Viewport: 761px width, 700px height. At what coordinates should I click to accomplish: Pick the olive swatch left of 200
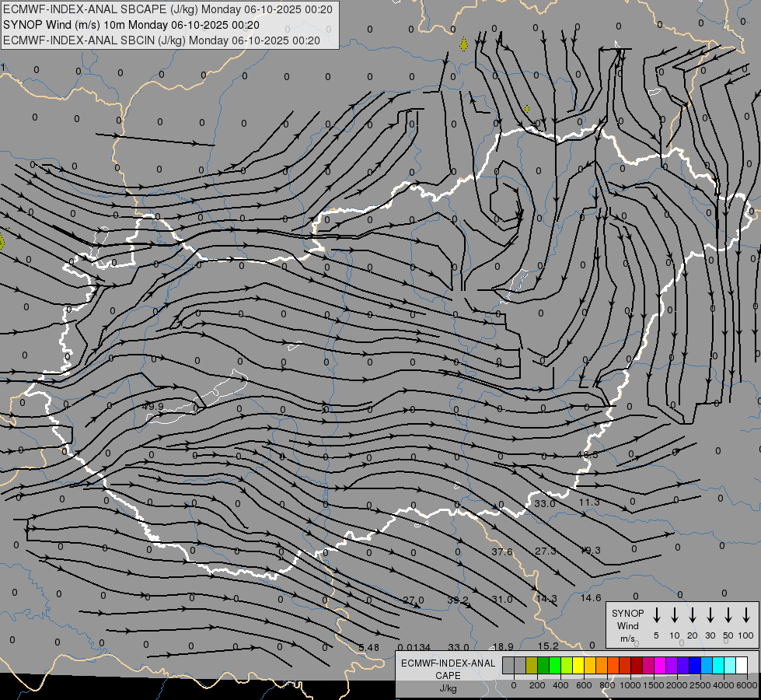[x=532, y=665]
